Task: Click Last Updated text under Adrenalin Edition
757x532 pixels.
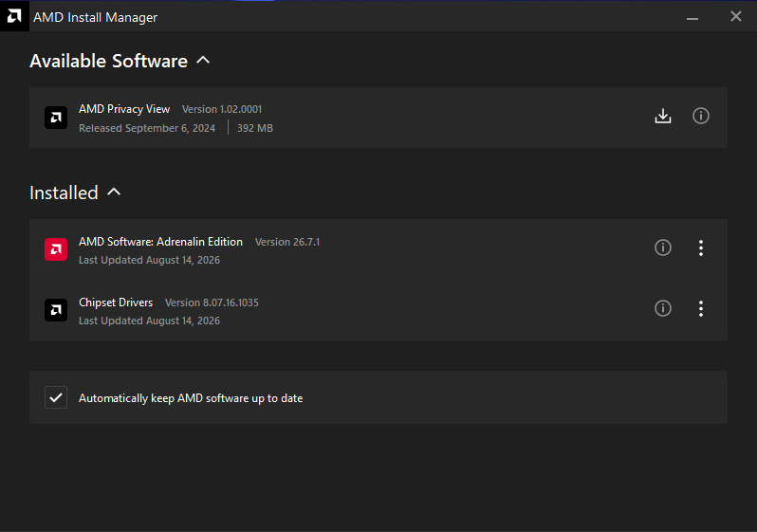Action: [149, 260]
